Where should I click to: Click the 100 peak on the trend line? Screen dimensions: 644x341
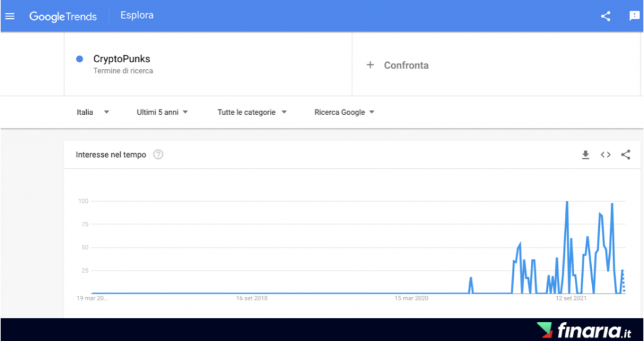click(567, 202)
